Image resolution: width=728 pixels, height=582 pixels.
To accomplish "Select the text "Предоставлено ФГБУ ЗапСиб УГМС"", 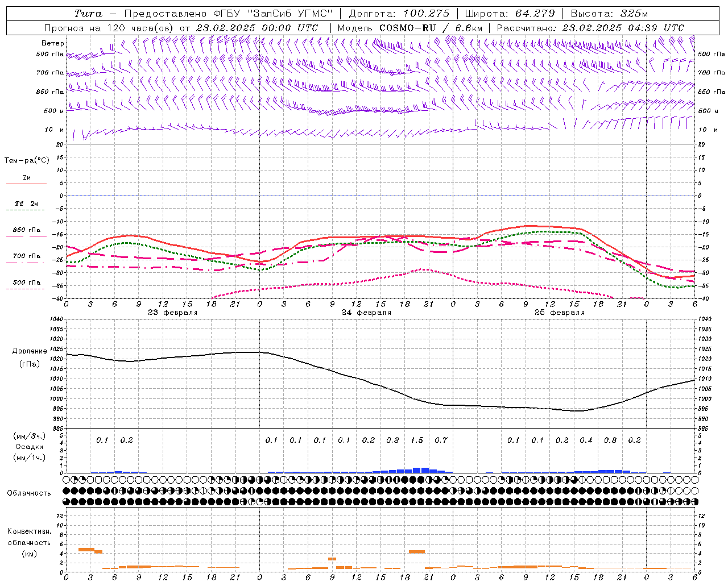I will pos(227,14).
